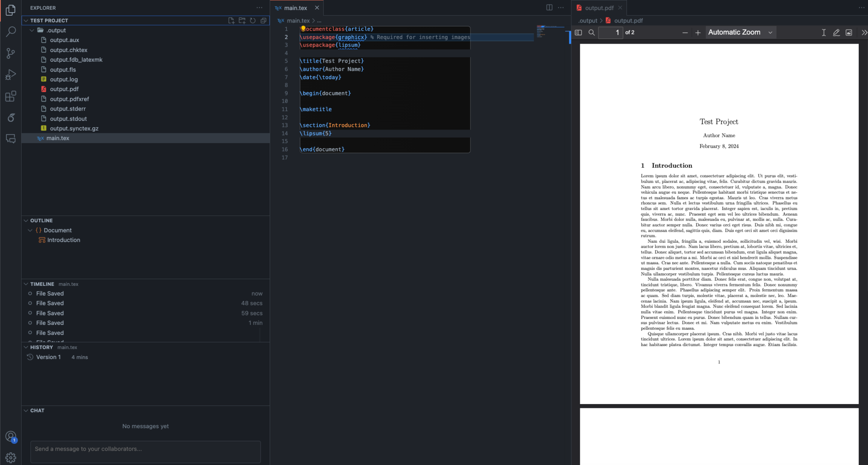Select Version 1 in the History section

click(x=50, y=357)
